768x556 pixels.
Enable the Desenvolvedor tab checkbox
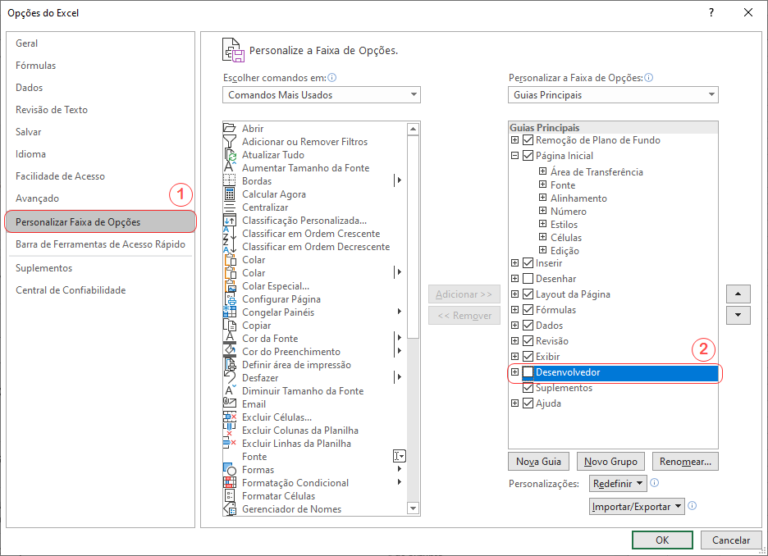tap(528, 372)
